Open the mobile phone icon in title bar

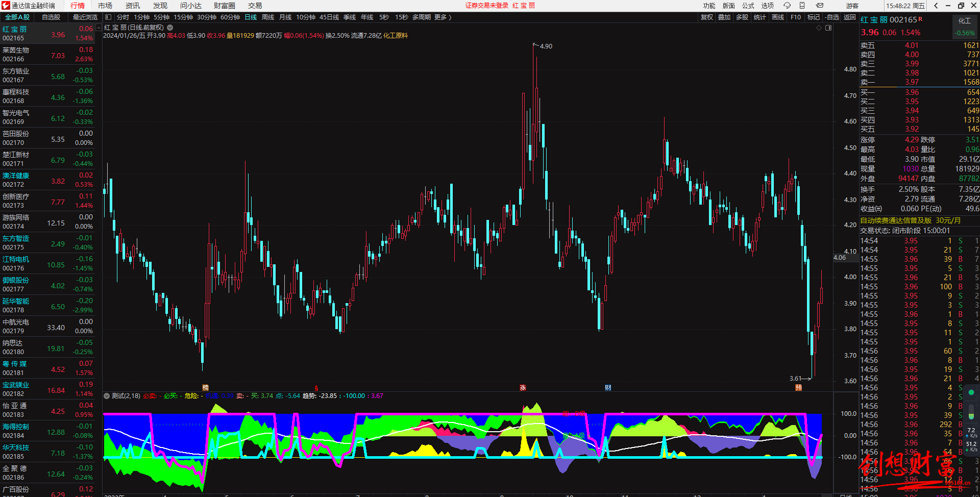pyautogui.click(x=802, y=6)
